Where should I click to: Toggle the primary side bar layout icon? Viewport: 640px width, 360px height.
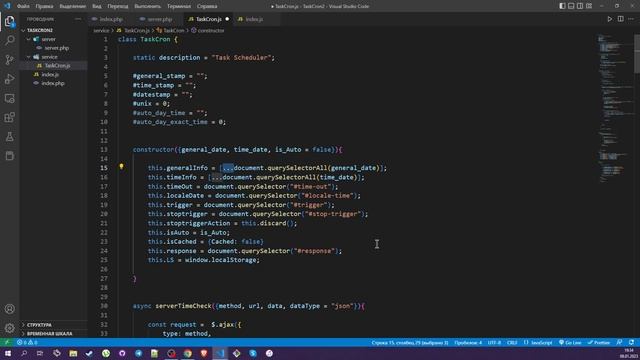[562, 6]
